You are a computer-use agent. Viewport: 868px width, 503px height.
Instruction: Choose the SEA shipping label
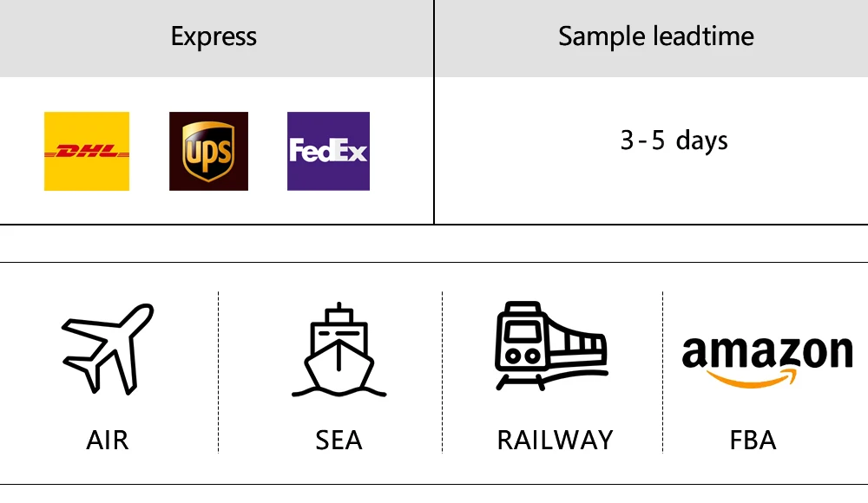click(x=339, y=441)
